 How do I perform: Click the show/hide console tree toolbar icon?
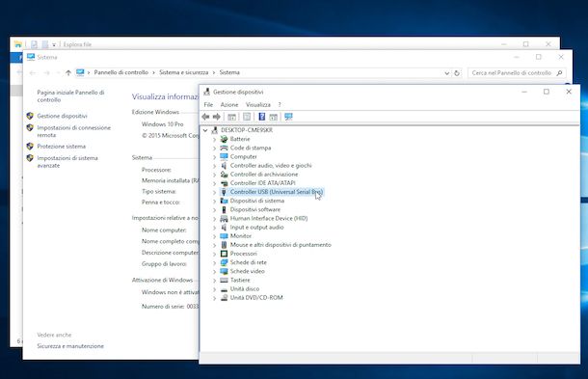[231, 117]
